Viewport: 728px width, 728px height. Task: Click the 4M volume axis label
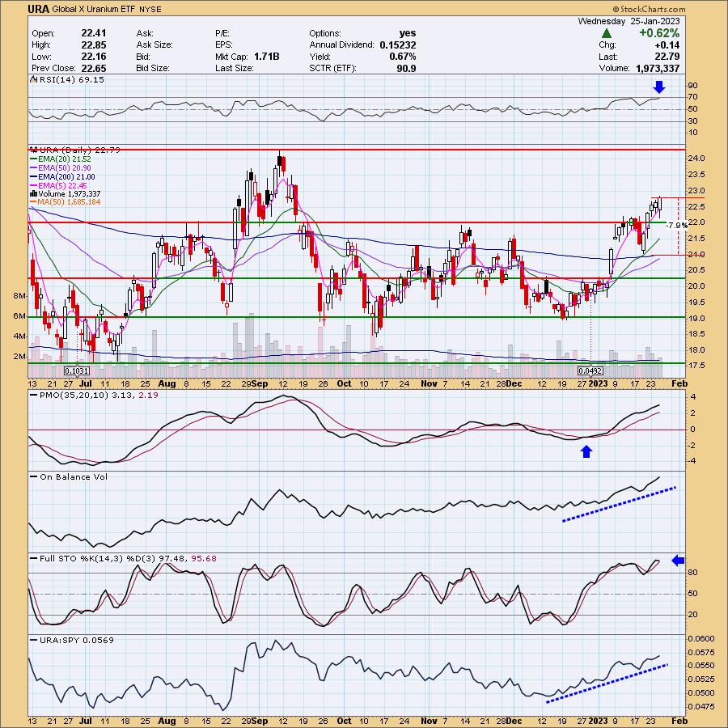[x=19, y=336]
